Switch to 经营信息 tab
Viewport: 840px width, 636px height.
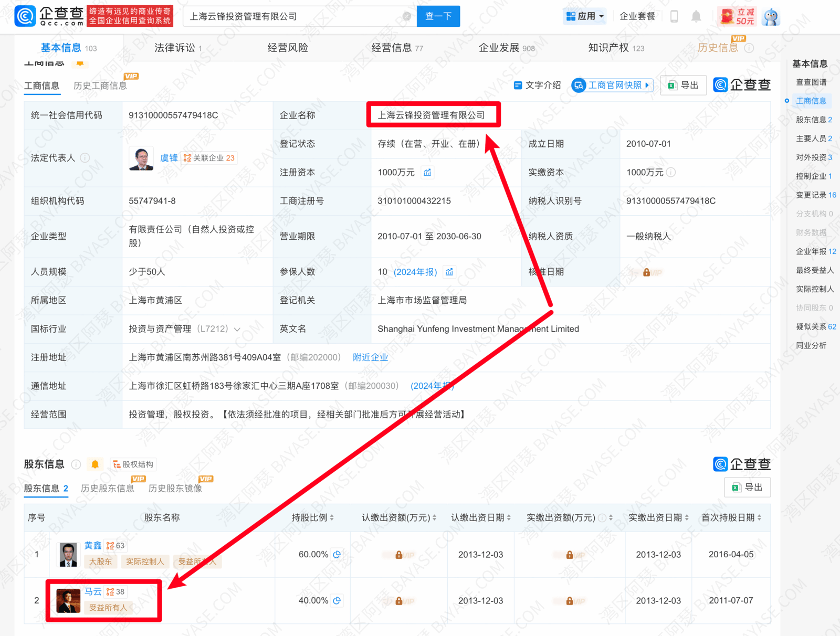(x=397, y=48)
